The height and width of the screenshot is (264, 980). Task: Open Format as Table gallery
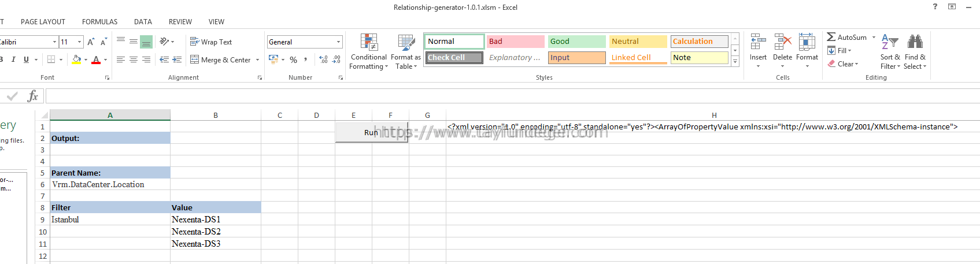click(406, 51)
